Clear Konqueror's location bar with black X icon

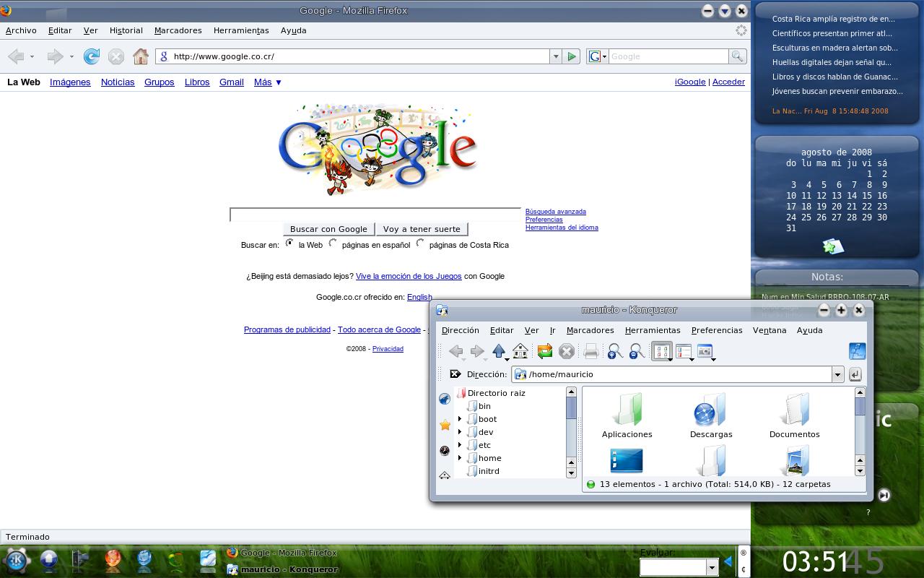(456, 374)
